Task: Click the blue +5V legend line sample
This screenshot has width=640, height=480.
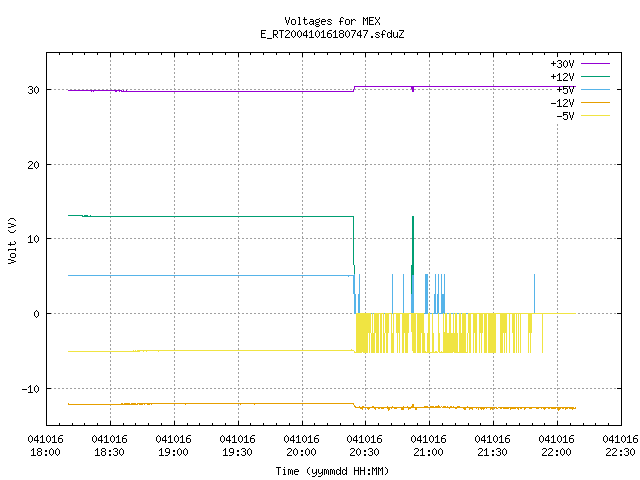Action: 595,89
